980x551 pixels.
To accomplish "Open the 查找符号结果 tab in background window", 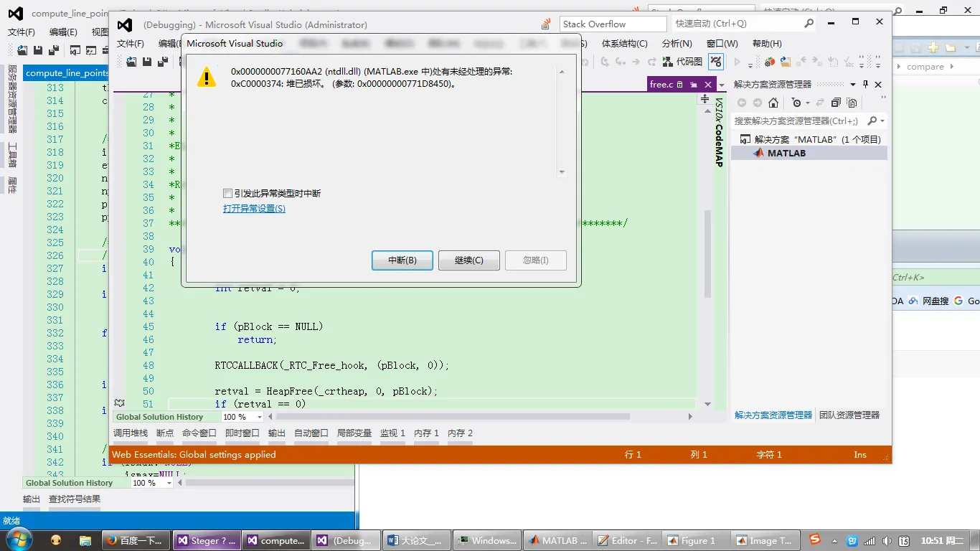I will point(74,499).
